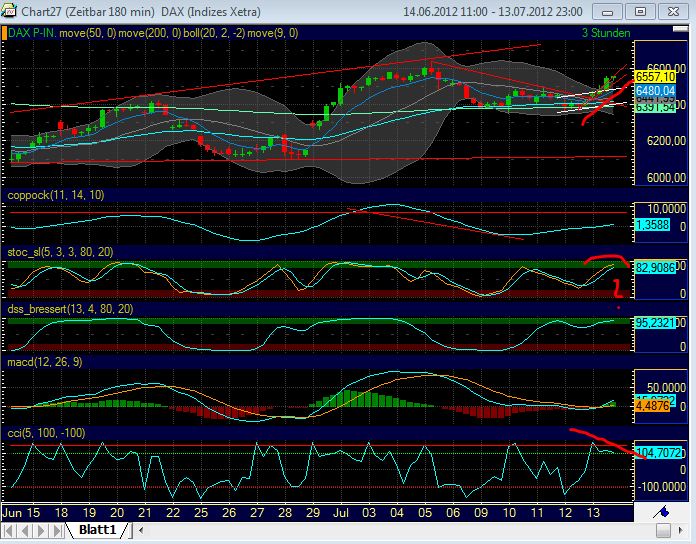Click the 'Chart27 (Zeitbar 180 min)' title text

[x=88, y=12]
